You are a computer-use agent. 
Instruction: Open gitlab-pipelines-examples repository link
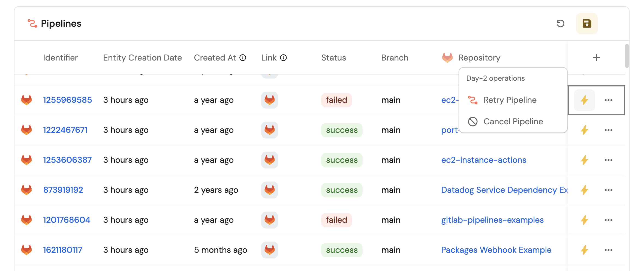pos(492,220)
